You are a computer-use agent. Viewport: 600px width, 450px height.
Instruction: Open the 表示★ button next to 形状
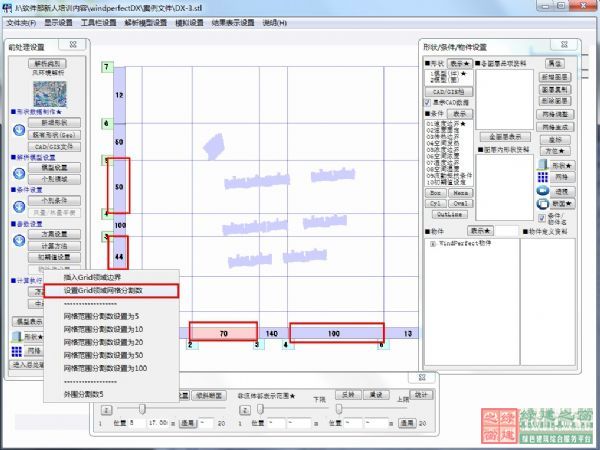click(461, 63)
